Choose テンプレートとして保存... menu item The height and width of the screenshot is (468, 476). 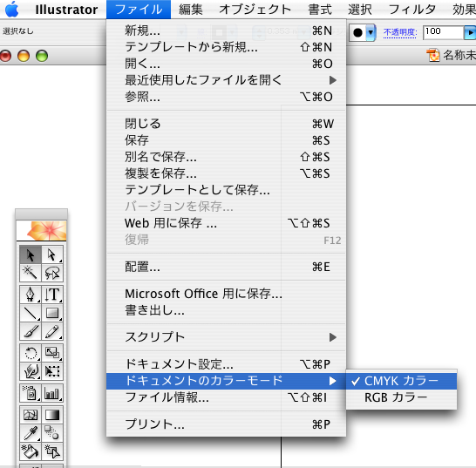[x=226, y=190]
